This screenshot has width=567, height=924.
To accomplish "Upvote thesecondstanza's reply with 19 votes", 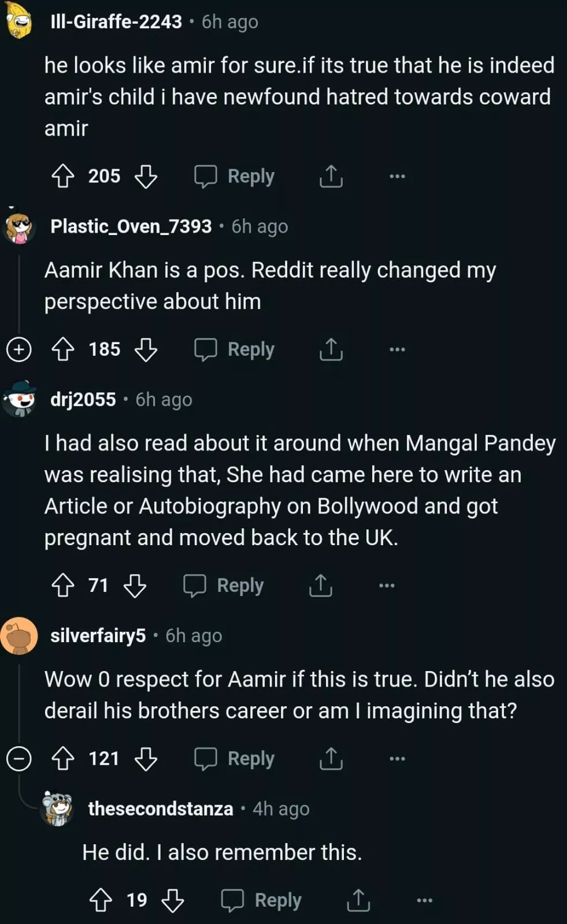I will pyautogui.click(x=101, y=900).
